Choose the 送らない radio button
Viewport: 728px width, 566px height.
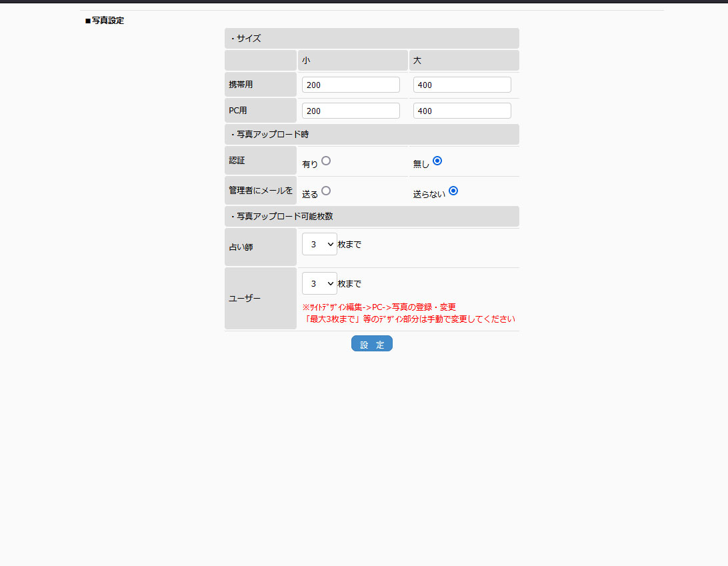pos(453,191)
